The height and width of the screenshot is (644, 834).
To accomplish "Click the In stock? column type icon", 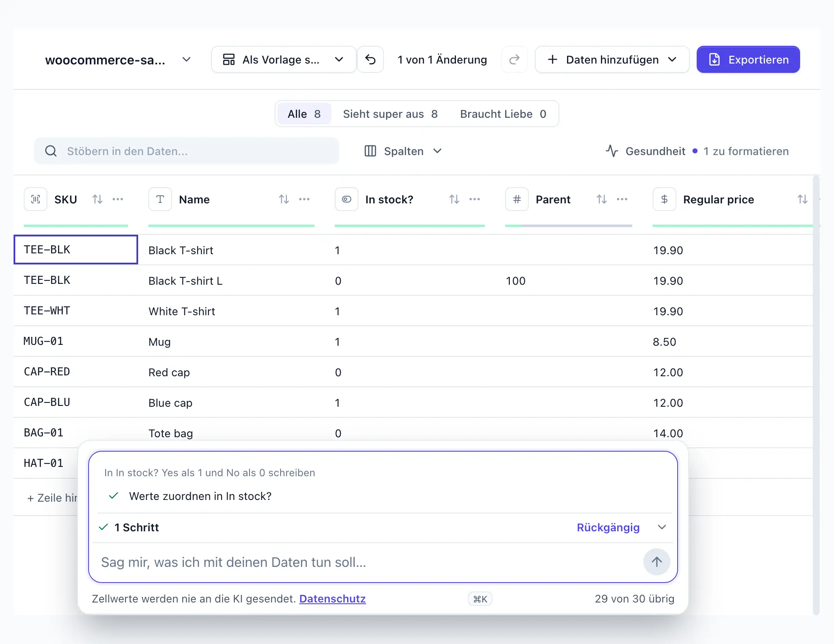I will (x=347, y=199).
